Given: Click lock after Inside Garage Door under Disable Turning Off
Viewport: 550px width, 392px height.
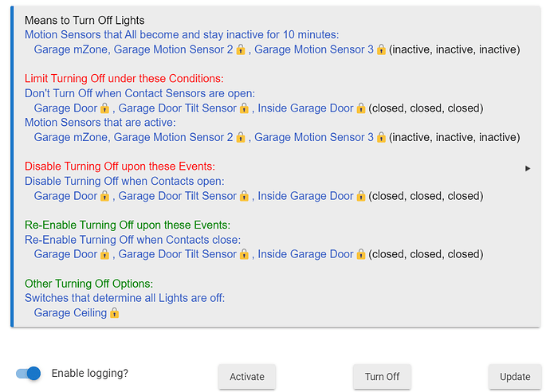Looking at the screenshot, I should click(360, 196).
